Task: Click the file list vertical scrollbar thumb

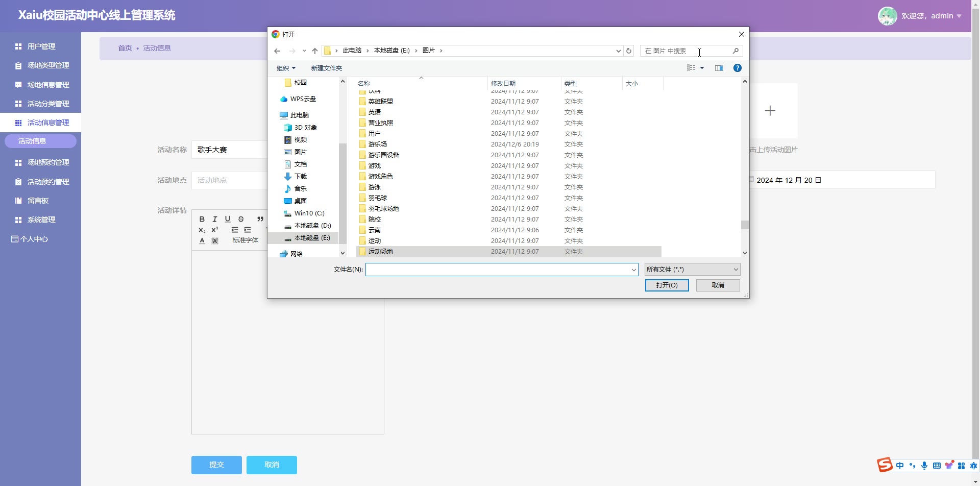Action: (745, 225)
